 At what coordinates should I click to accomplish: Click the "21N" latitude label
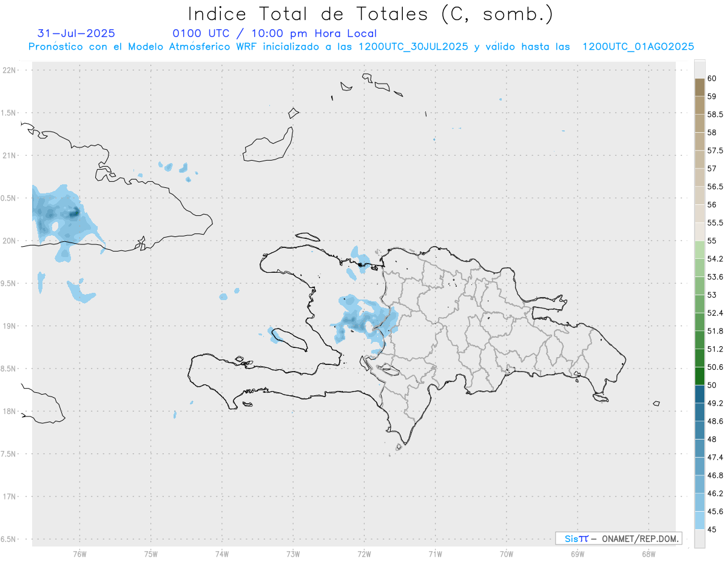click(x=8, y=155)
